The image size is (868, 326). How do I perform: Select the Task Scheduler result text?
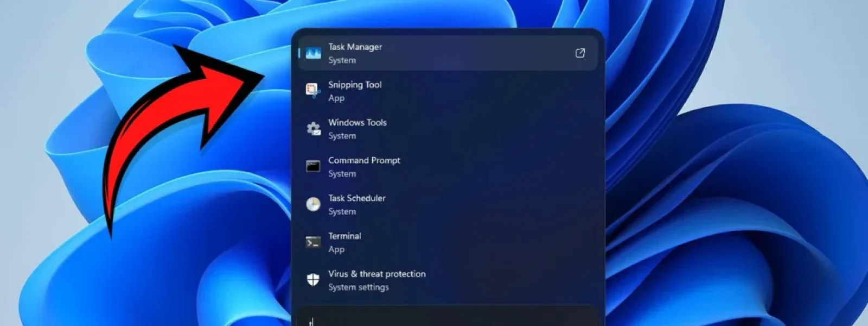[357, 198]
